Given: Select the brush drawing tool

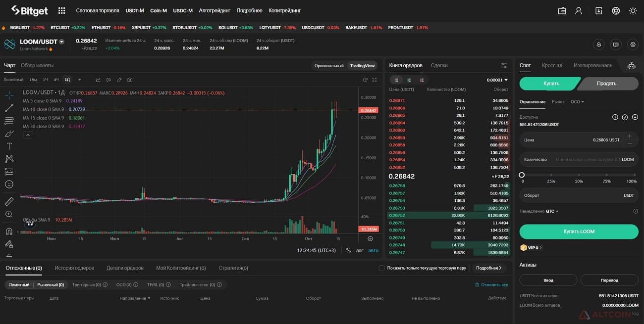Looking at the screenshot, I should coord(9,133).
